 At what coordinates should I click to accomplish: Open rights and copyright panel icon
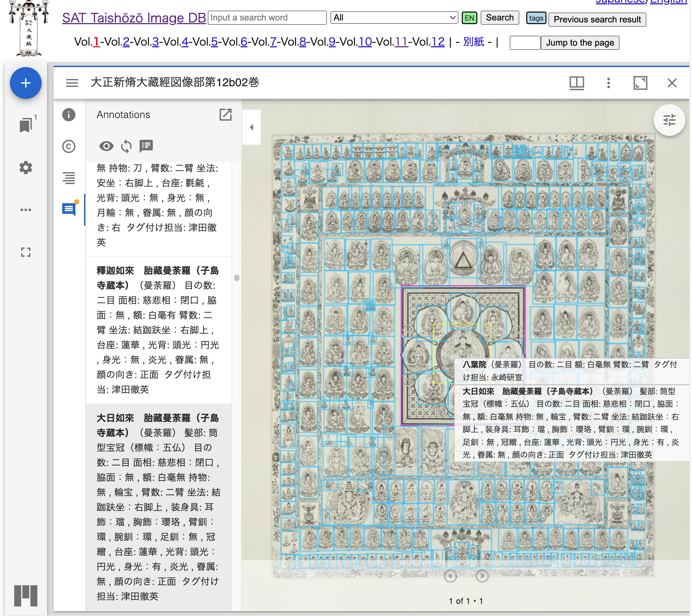(x=69, y=146)
